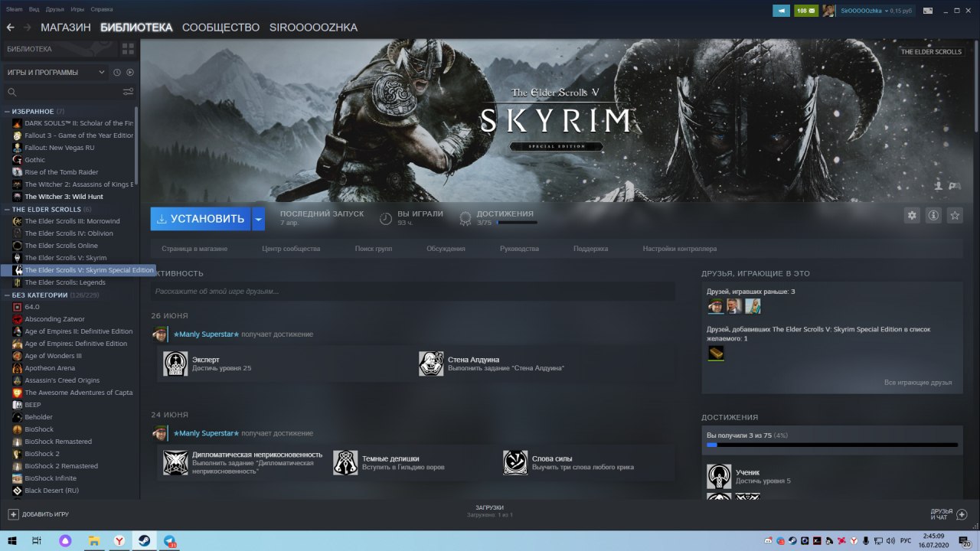Screen dimensions: 980x551
Task: Open system tray volume icon
Action: [x=890, y=540]
